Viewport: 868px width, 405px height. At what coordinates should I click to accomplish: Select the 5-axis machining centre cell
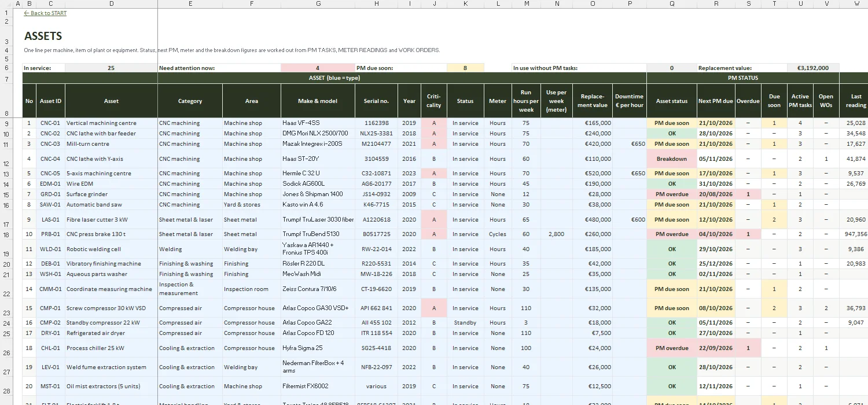pos(111,174)
